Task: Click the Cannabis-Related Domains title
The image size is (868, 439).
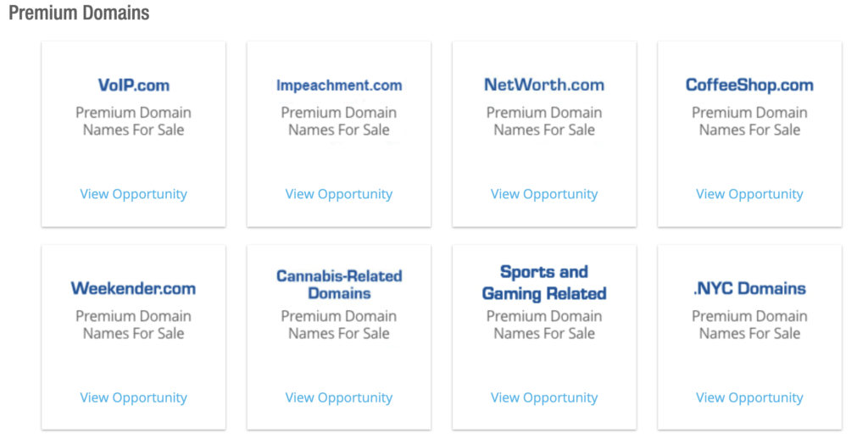Action: (338, 285)
